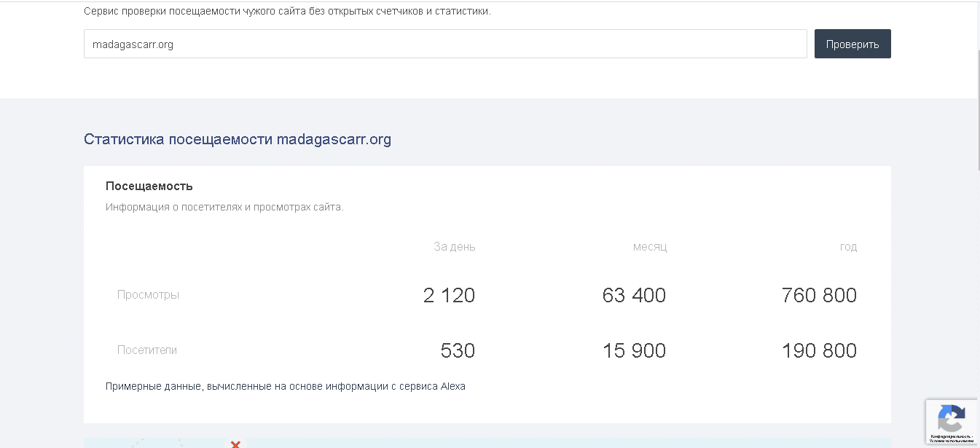Click the monthly visitors value 15 900
The width and height of the screenshot is (980, 448).
point(634,351)
